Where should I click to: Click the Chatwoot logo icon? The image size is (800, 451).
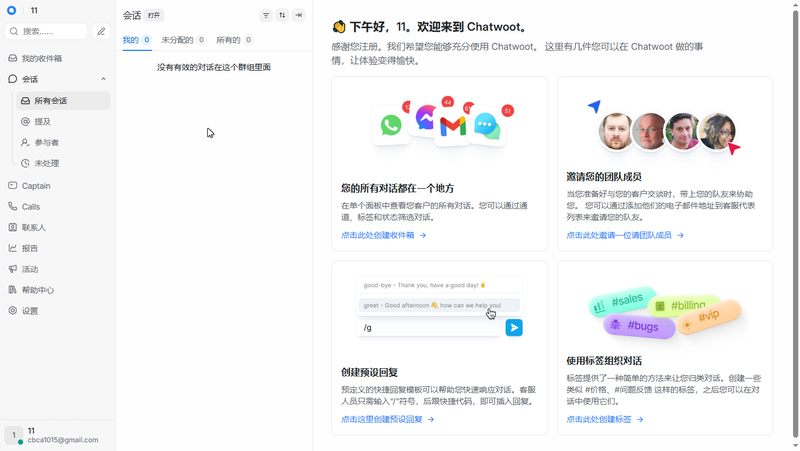click(11, 10)
